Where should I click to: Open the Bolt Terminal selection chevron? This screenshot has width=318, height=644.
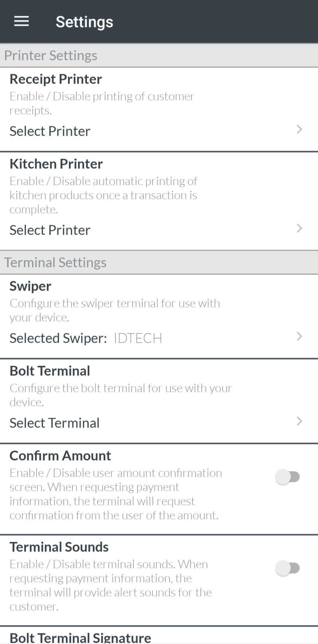[x=299, y=421]
